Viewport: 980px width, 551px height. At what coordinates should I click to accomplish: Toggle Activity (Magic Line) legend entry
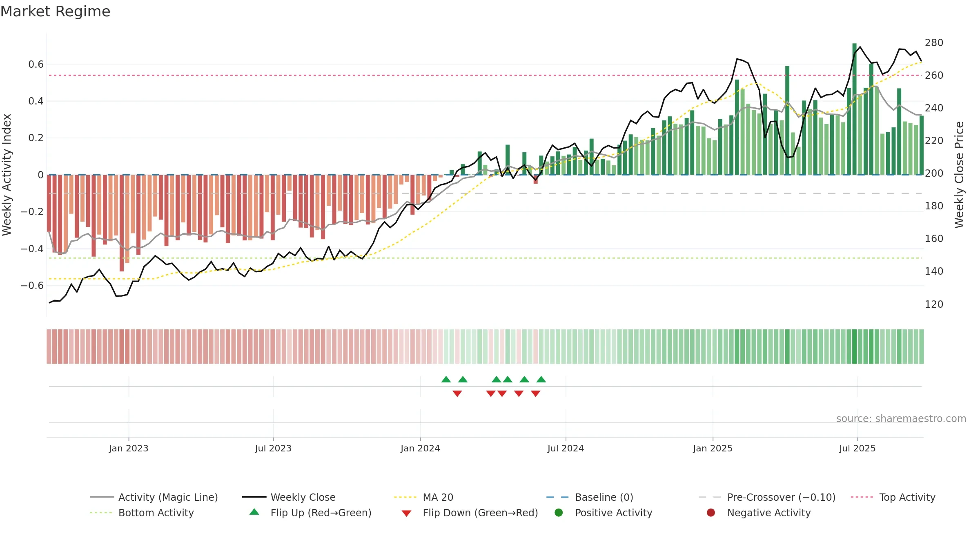click(154, 497)
